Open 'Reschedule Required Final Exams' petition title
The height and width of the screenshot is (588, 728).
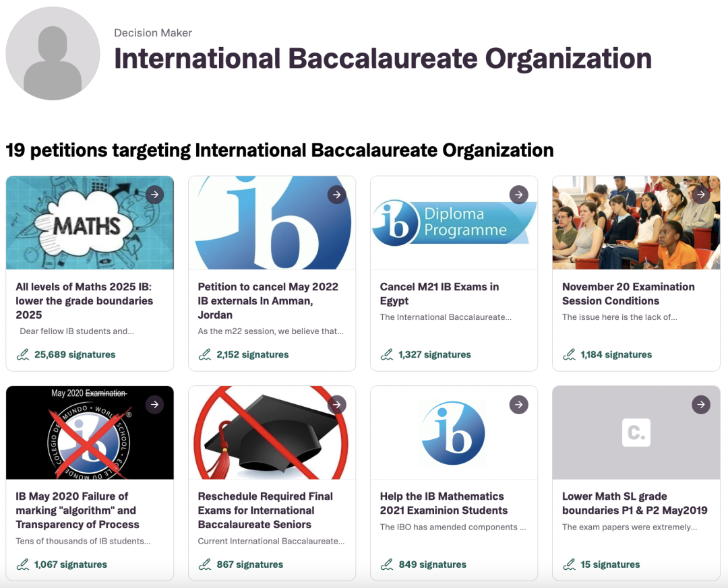click(265, 511)
